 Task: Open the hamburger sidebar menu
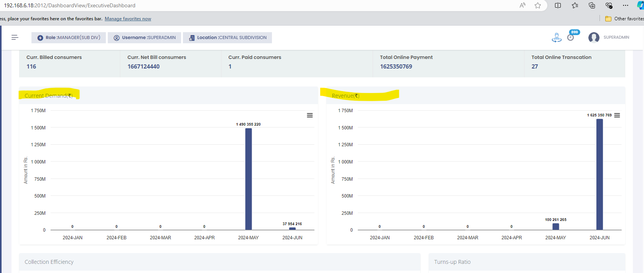pyautogui.click(x=15, y=38)
